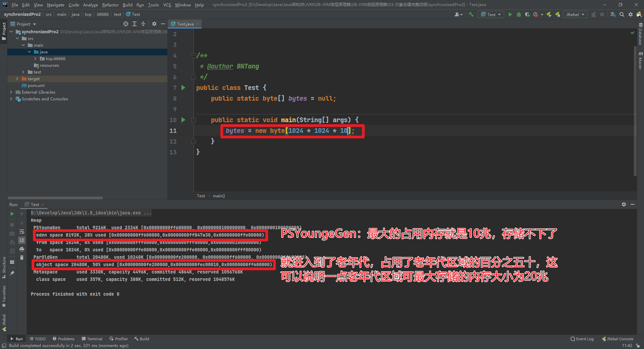The width and height of the screenshot is (644, 349).
Task: Open the JRebel Console
Action: (618, 339)
